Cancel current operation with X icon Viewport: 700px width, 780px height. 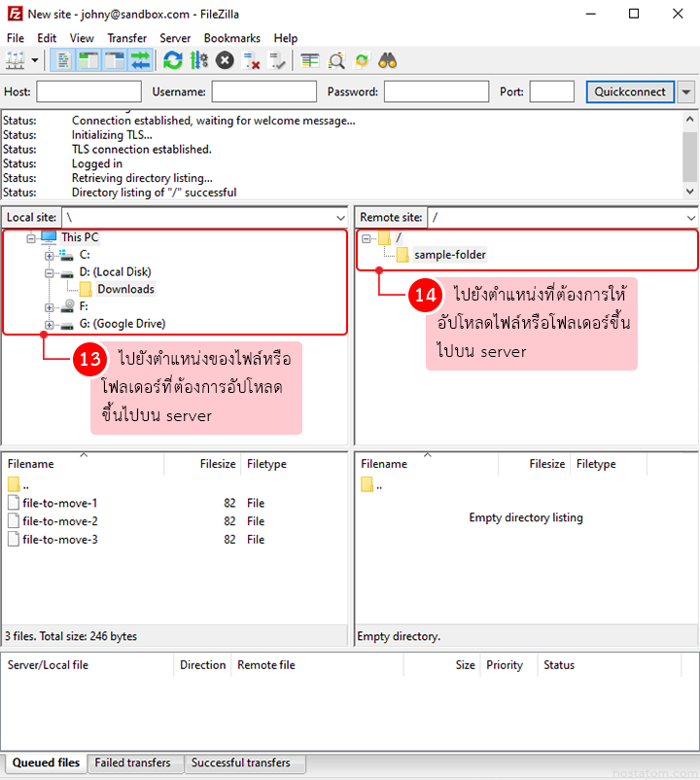225,60
